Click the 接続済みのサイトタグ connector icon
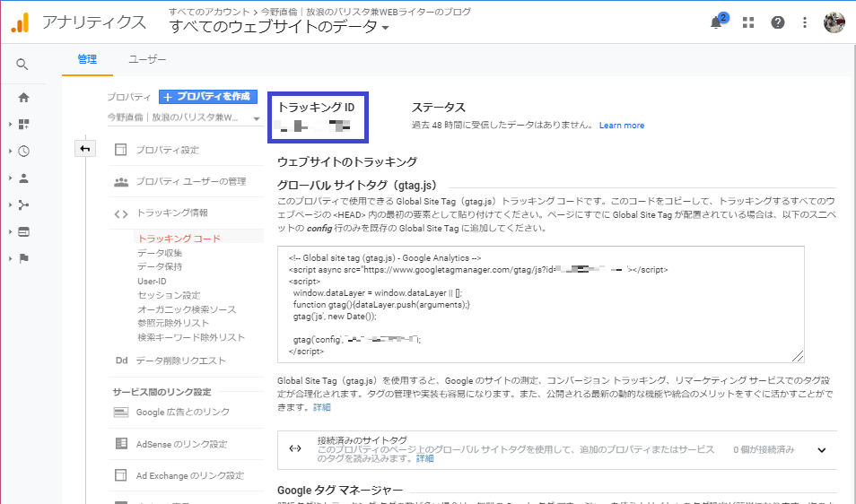Image resolution: width=856 pixels, height=504 pixels. 295,448
